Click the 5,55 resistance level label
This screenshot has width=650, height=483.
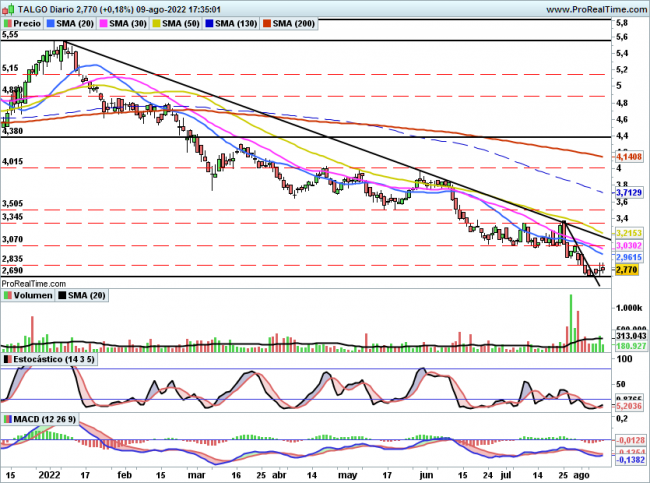pyautogui.click(x=11, y=35)
